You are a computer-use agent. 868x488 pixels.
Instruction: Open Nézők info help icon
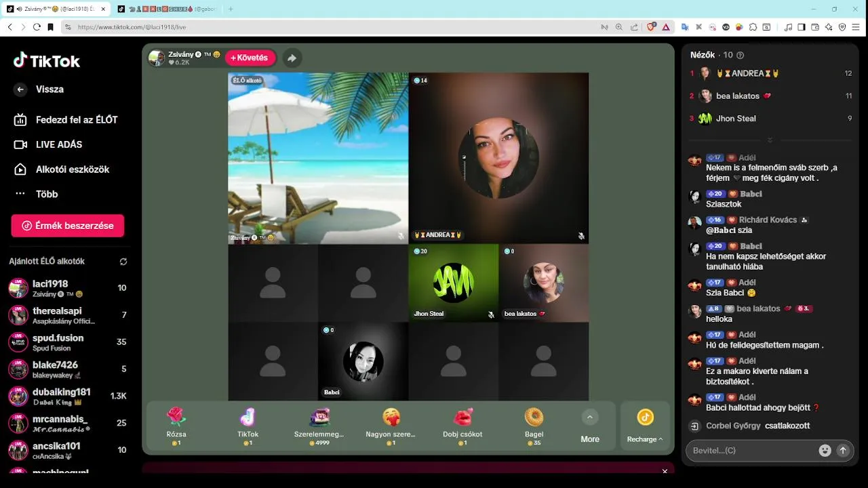[x=740, y=55]
